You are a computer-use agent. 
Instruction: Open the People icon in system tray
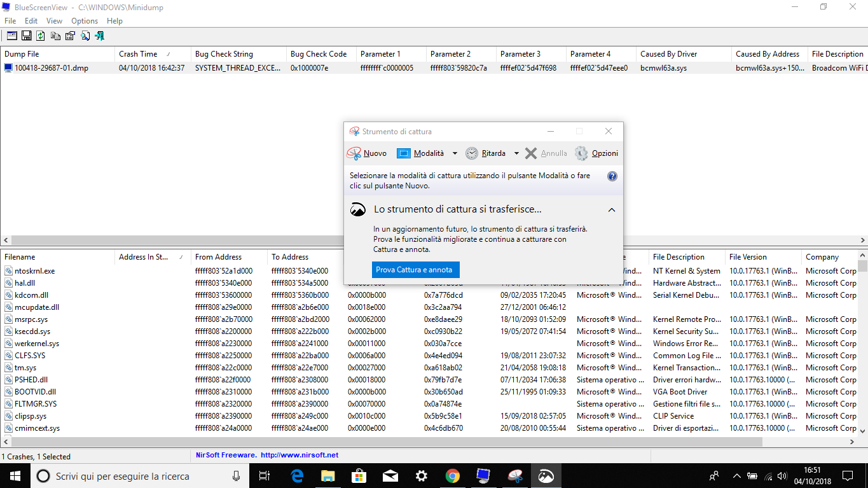pyautogui.click(x=715, y=476)
